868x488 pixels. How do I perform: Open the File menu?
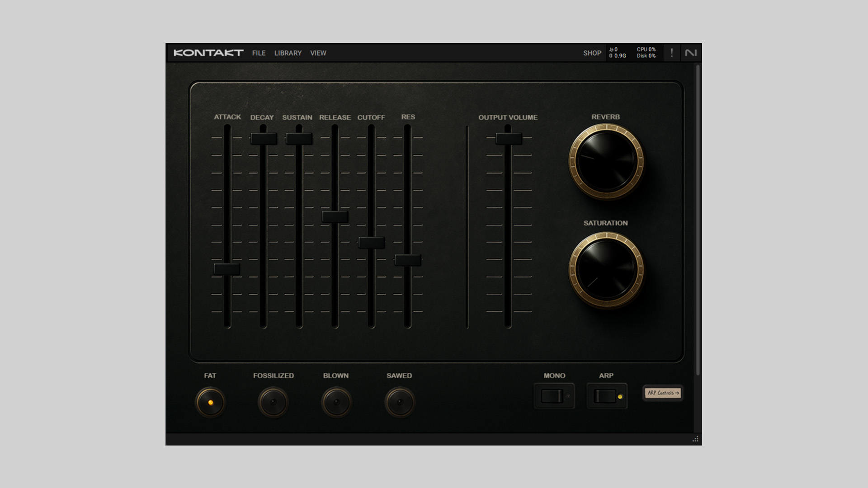point(259,53)
